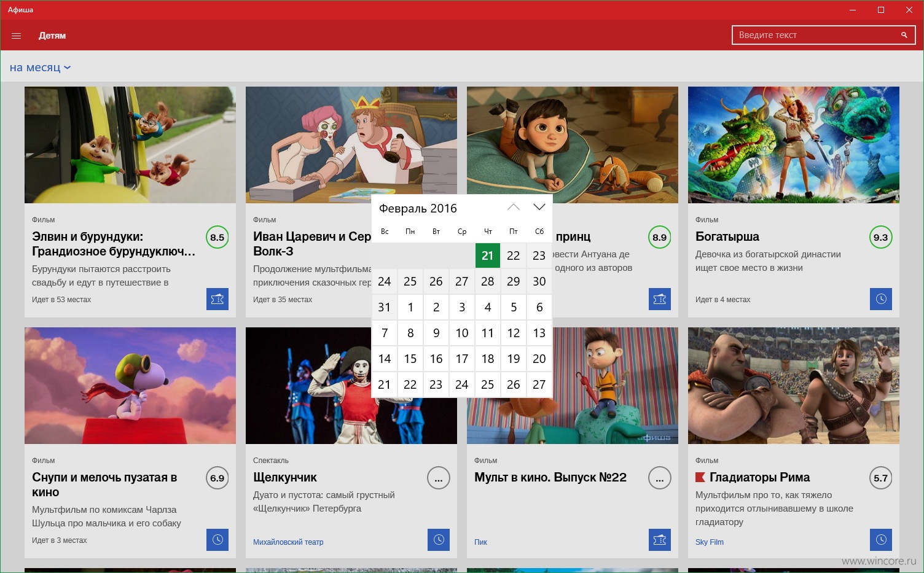This screenshot has width=924, height=573.
Task: Click the '...' rating circle on Мульт в кино
Action: [x=660, y=478]
